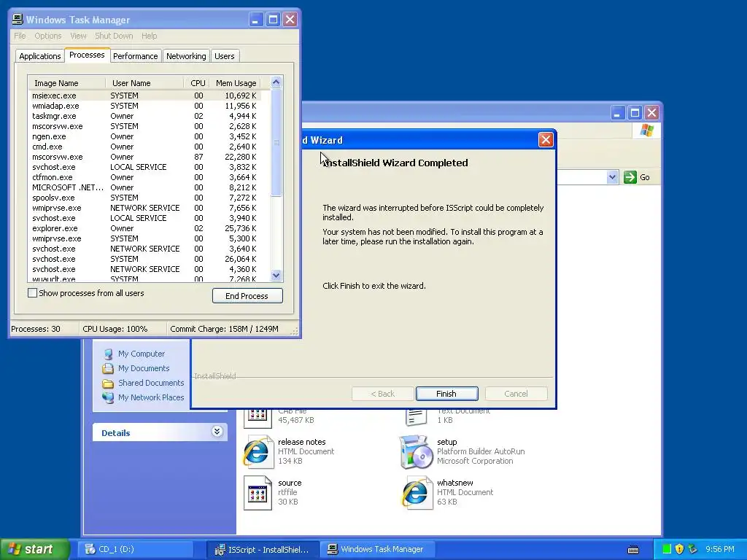This screenshot has height=560, width=747.
Task: Click the Windows flag logo in Explorer
Action: tap(646, 130)
